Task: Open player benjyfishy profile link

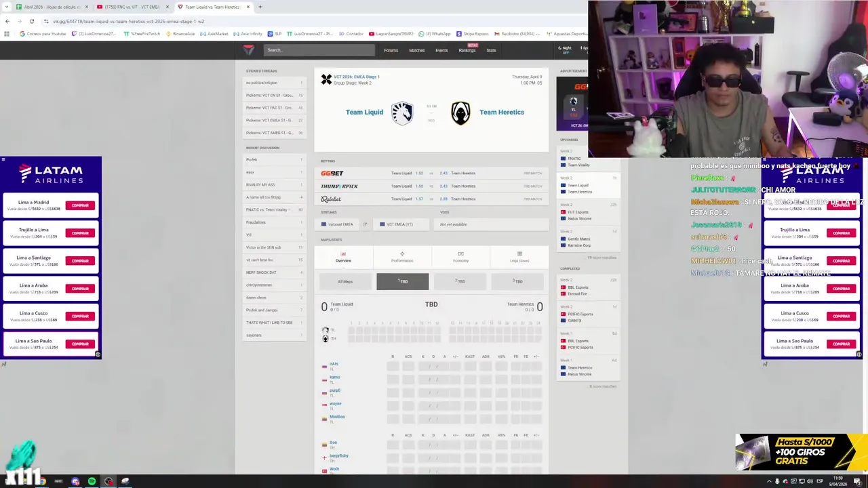Action: click(x=338, y=455)
